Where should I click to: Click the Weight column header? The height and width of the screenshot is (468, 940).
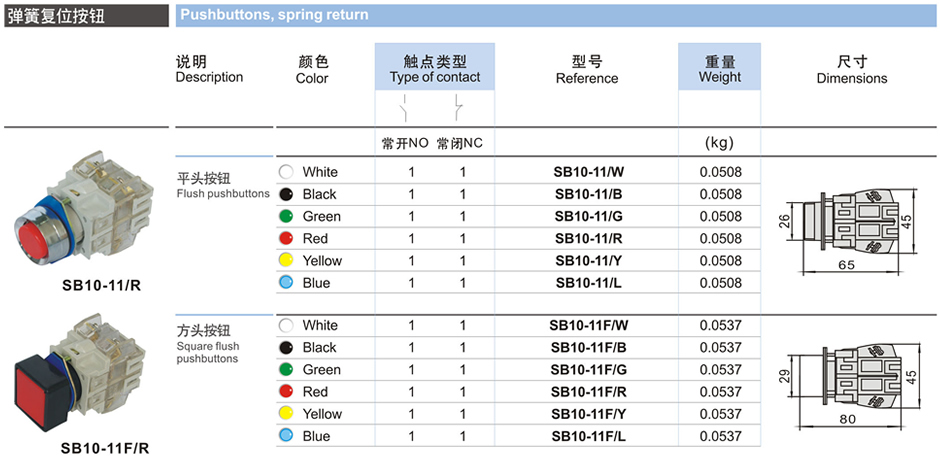(x=720, y=69)
